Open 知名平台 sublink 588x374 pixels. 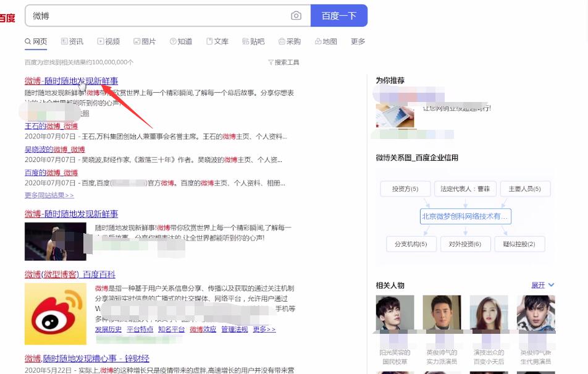[171, 329]
